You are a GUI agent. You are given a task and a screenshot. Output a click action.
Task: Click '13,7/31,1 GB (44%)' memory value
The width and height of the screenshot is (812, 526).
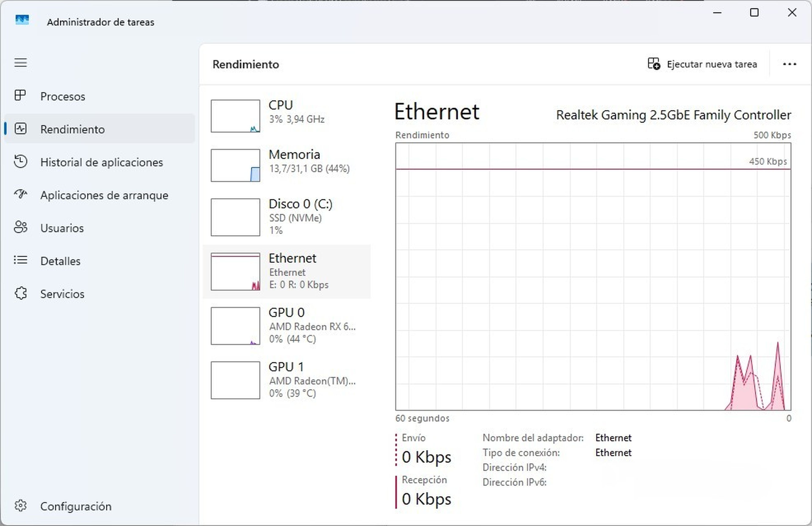click(x=309, y=168)
